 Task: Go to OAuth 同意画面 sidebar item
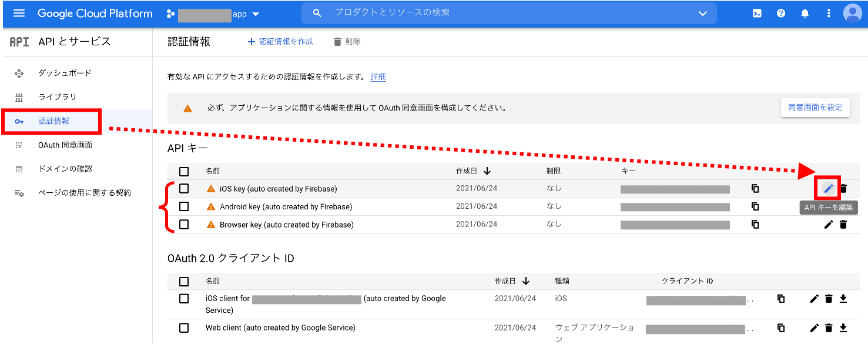(65, 145)
